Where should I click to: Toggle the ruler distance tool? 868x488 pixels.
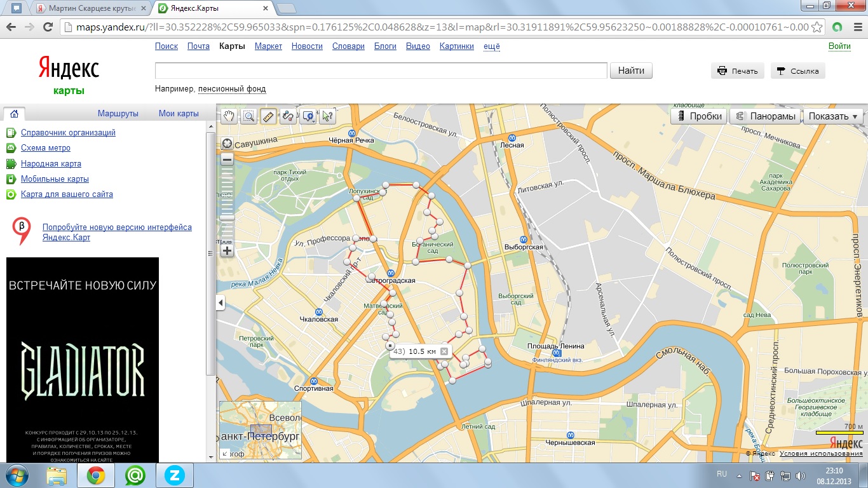pyautogui.click(x=268, y=116)
